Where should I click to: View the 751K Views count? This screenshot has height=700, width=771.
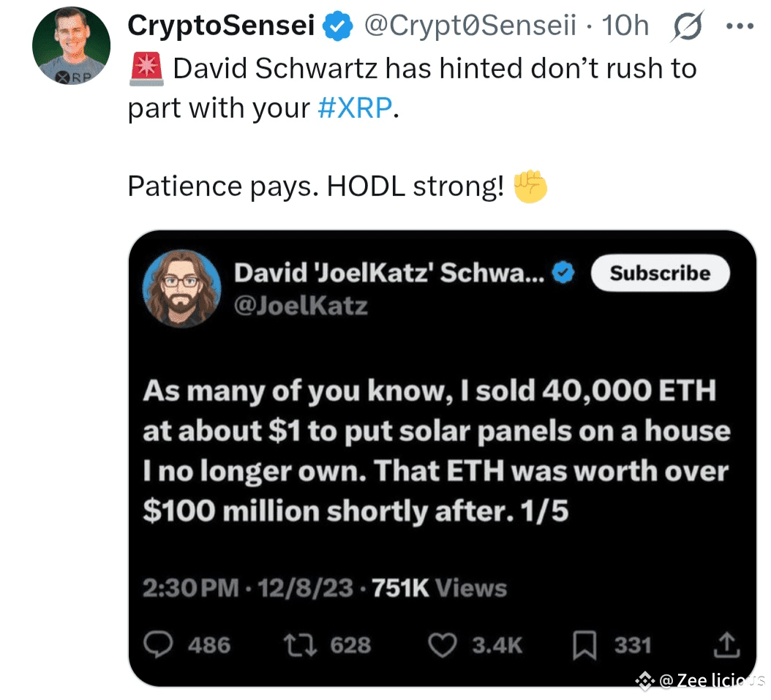[x=439, y=588]
